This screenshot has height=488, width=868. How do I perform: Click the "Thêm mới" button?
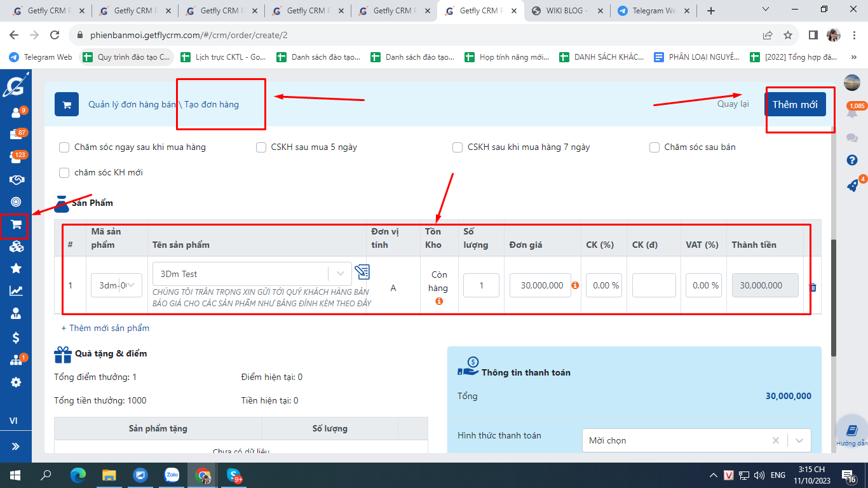(795, 104)
